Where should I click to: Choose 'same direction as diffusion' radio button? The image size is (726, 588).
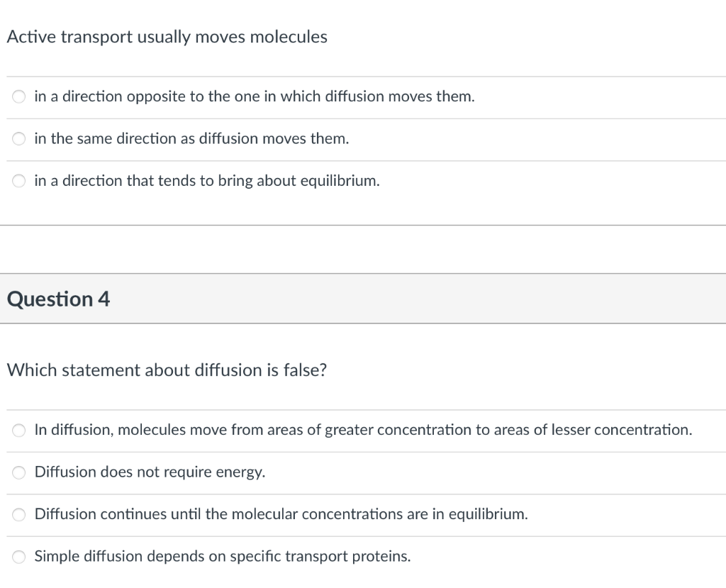(x=19, y=140)
